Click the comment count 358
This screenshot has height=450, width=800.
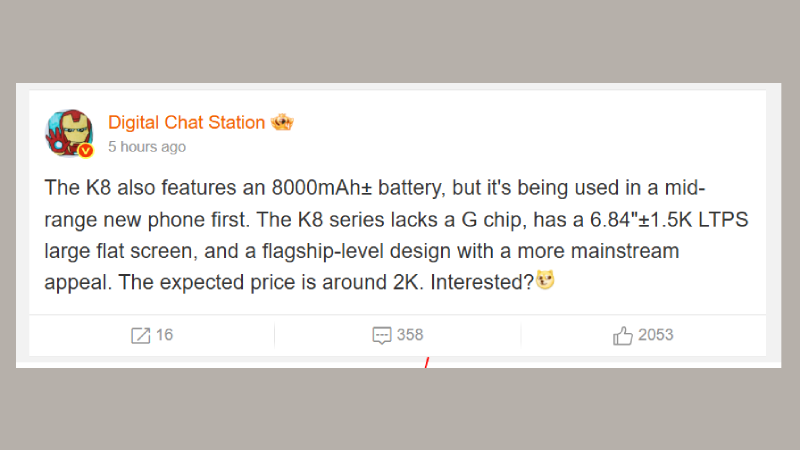click(410, 336)
